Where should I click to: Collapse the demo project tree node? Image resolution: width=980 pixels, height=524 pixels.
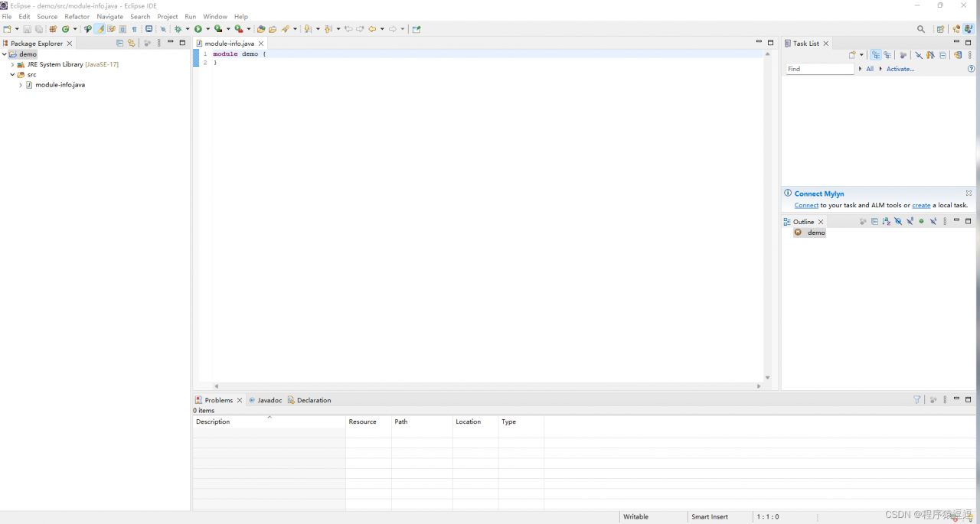coord(4,54)
